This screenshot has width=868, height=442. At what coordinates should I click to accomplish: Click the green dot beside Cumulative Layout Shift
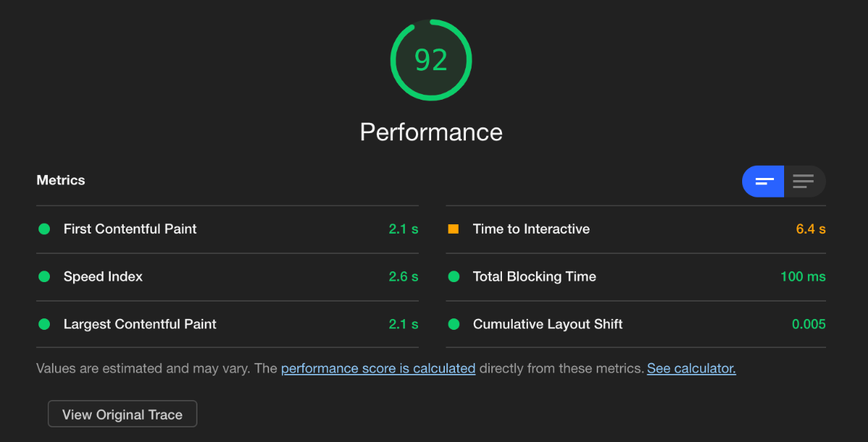coord(454,325)
